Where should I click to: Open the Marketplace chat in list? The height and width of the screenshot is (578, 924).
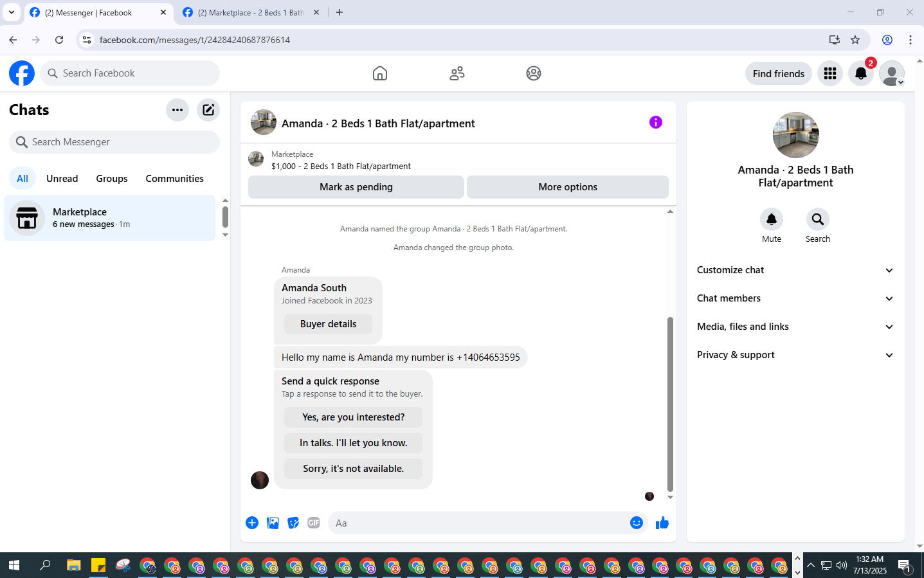[110, 218]
